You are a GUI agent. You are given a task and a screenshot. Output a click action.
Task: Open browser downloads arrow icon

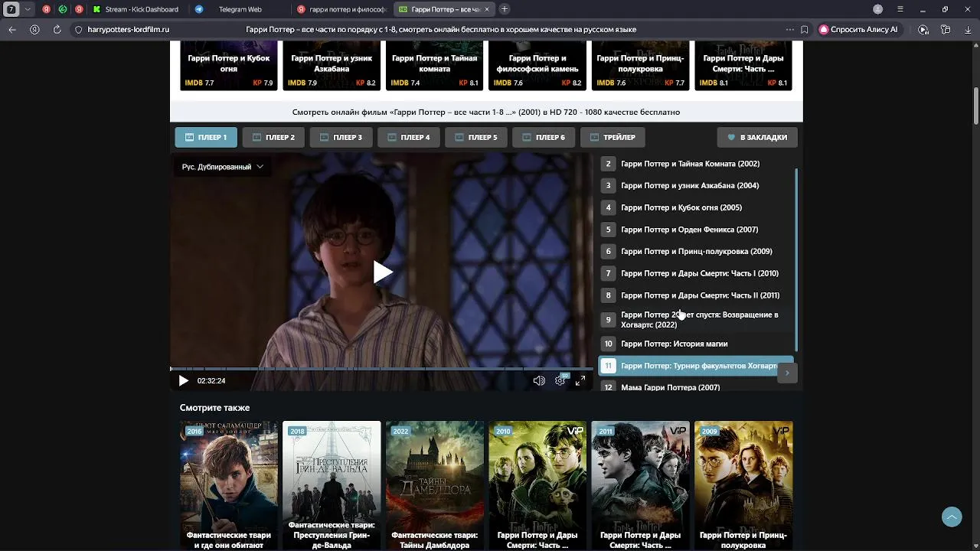coord(968,29)
